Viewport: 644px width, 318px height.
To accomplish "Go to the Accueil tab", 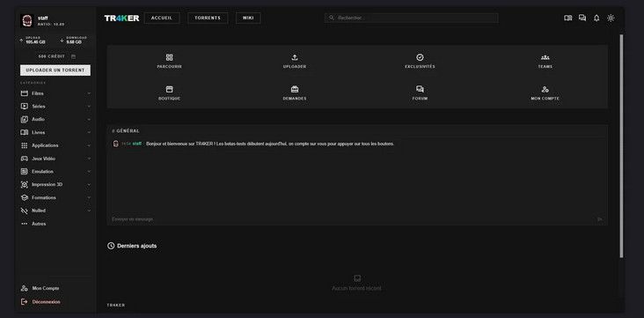I will coord(162,18).
